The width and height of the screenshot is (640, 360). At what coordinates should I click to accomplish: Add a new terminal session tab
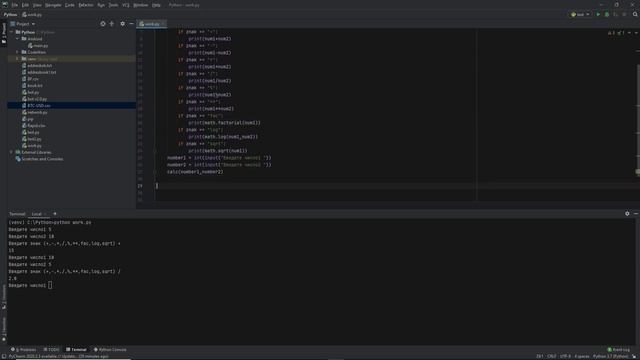tap(55, 213)
